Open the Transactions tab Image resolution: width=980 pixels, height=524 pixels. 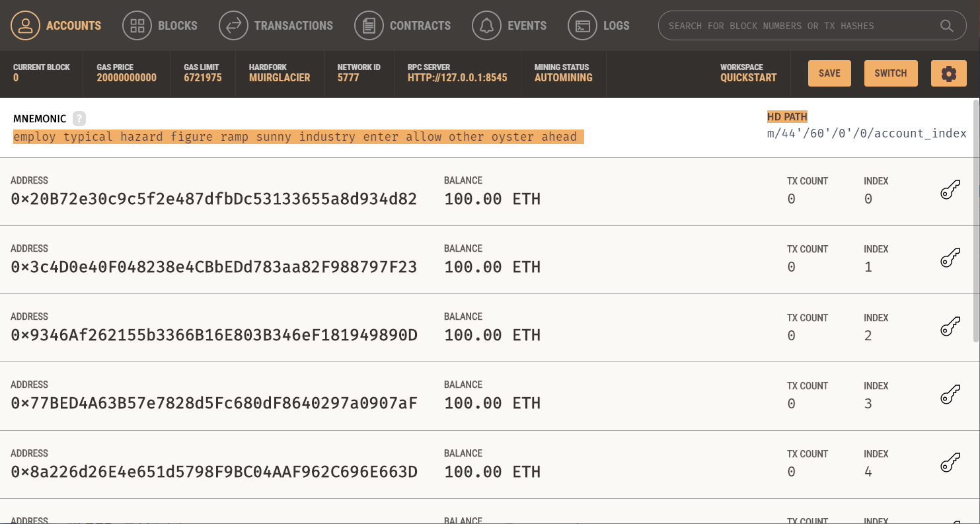pos(276,26)
